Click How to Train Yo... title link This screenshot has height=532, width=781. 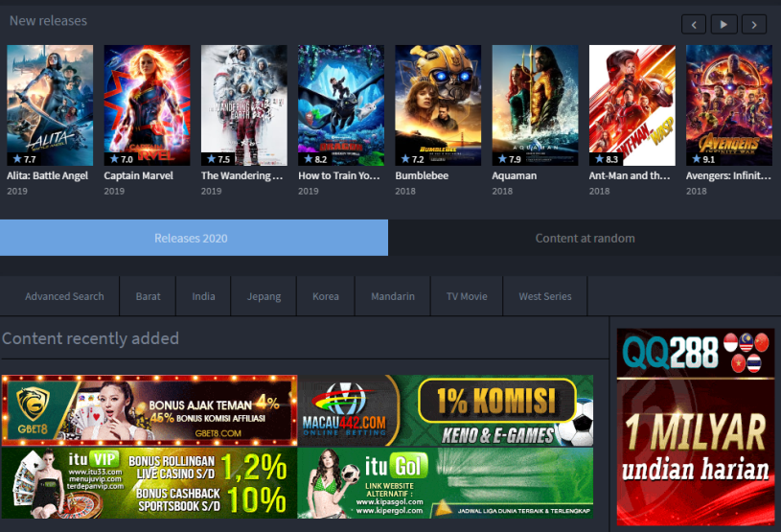tap(339, 175)
